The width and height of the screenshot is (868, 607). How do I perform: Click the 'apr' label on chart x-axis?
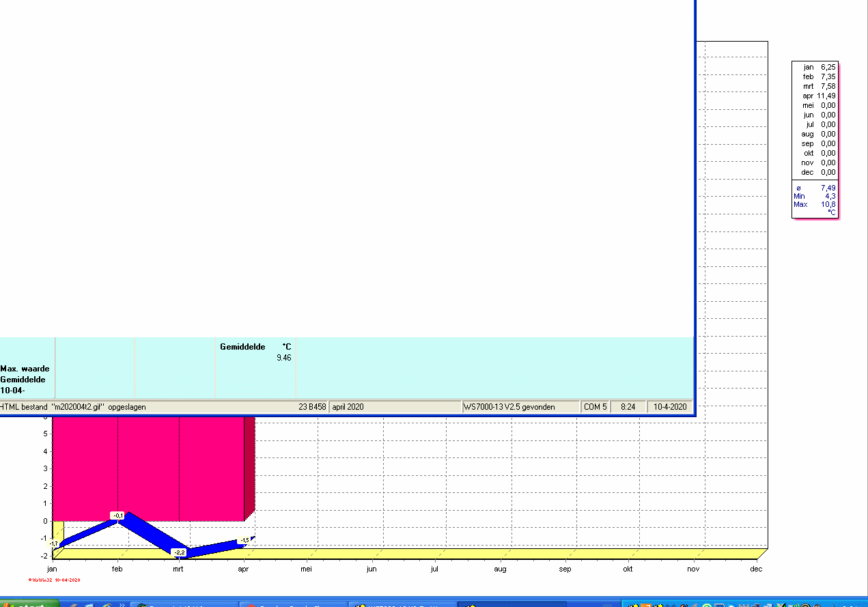point(244,569)
